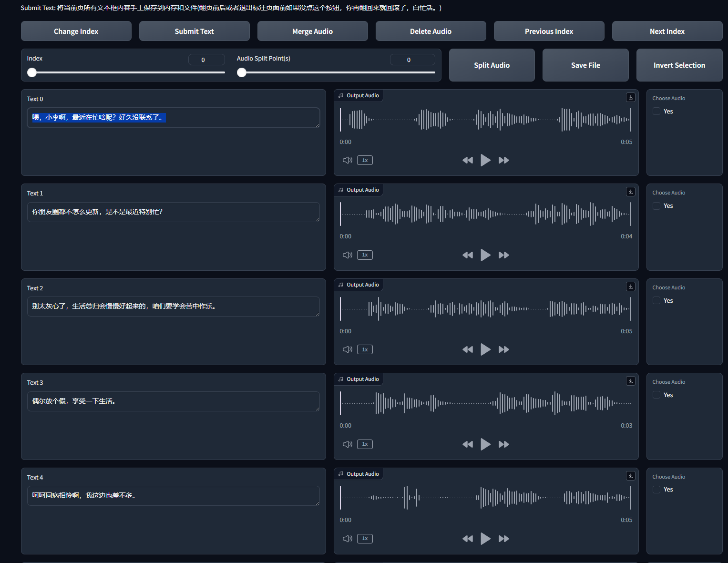
Task: Click the Index slider handle
Action: point(32,72)
